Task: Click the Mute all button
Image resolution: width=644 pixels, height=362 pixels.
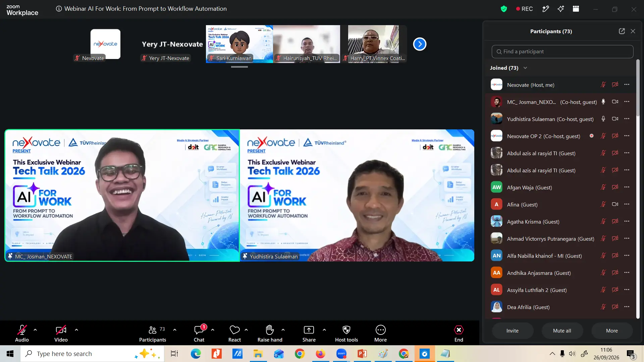Action: 562,331
